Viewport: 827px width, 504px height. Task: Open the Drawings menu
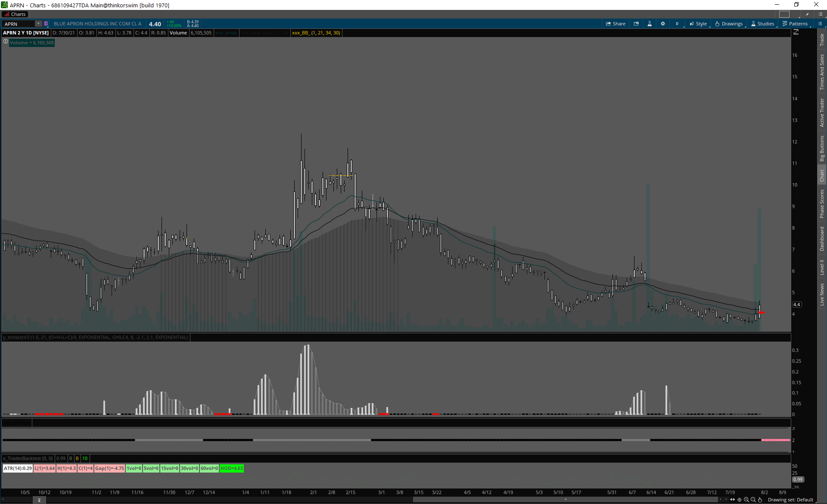point(729,24)
